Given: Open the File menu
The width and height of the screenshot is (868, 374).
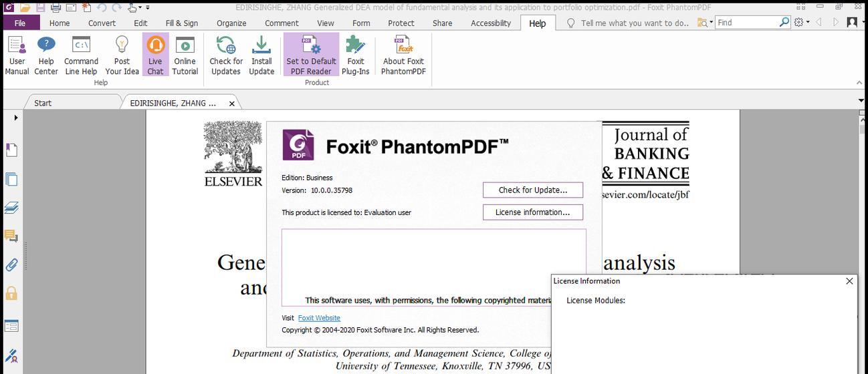Looking at the screenshot, I should pyautogui.click(x=20, y=23).
